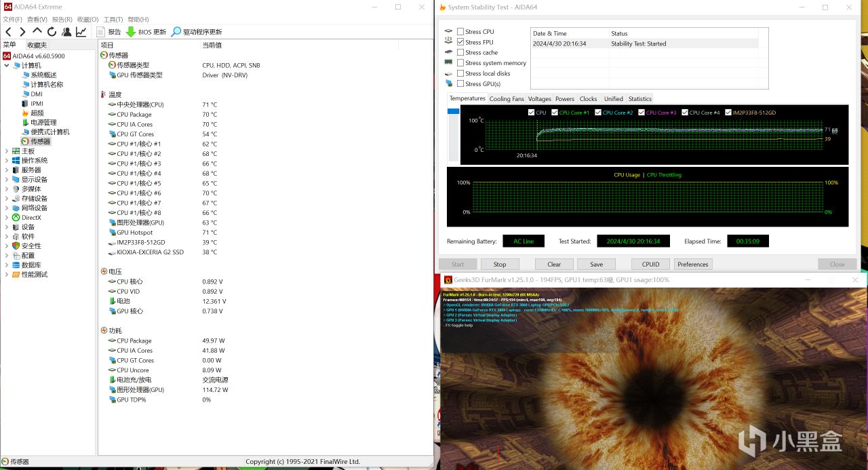Expand the DirectX tree node
The image size is (868, 470).
7,218
